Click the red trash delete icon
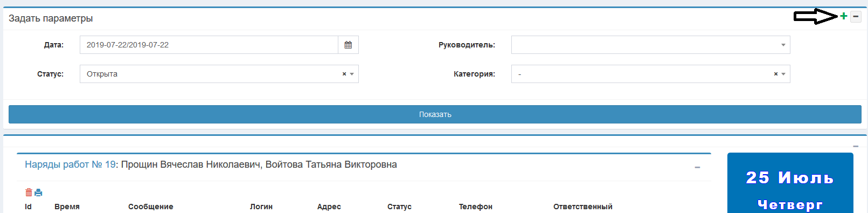 [x=29, y=192]
